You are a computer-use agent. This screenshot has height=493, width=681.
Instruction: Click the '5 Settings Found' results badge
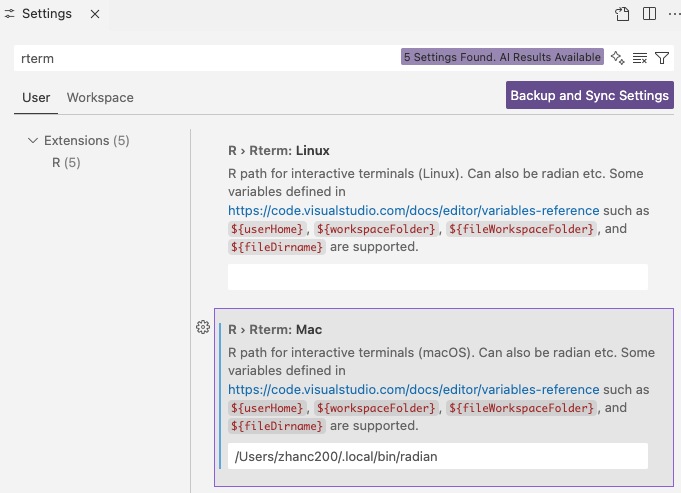(502, 58)
